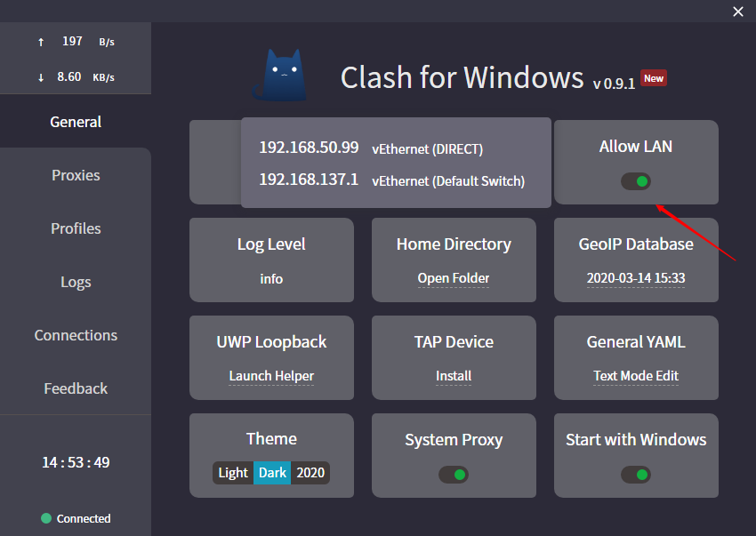Screen dimensions: 756x536
Task: Toggle the Allow LAN switch
Action: click(636, 181)
